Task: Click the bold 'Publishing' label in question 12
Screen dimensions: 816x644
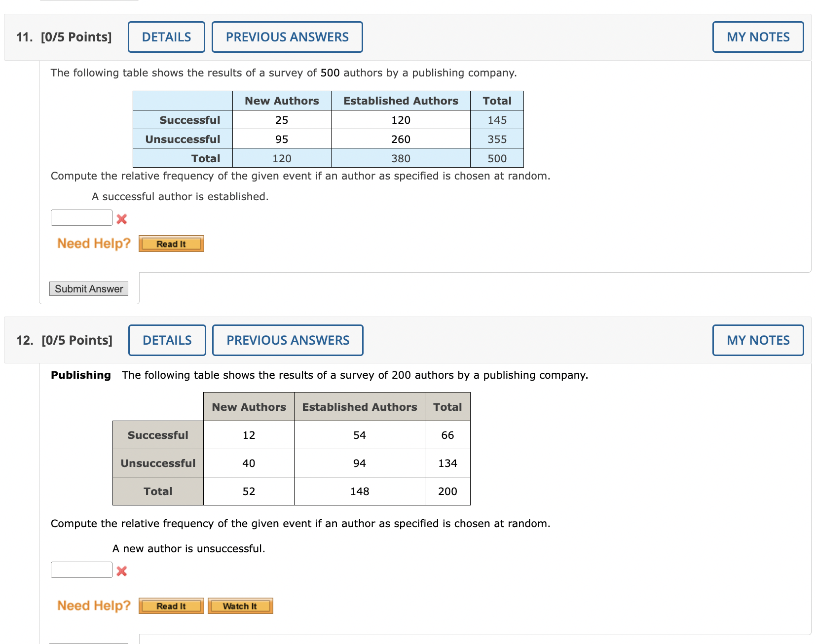Action: 81,375
